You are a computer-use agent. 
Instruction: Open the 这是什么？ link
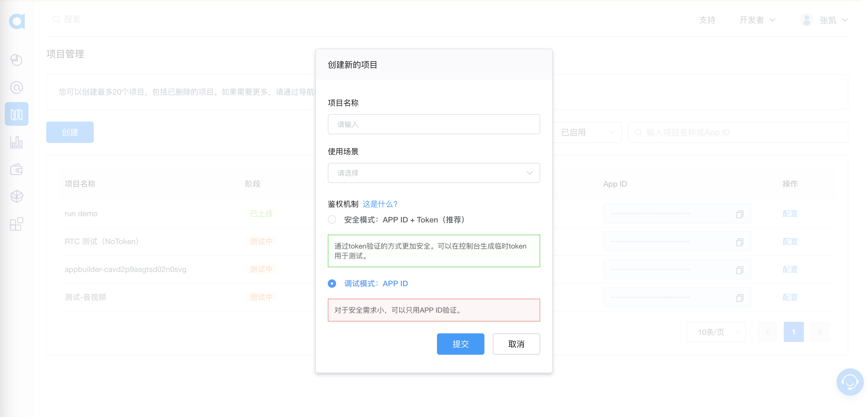[x=380, y=204]
